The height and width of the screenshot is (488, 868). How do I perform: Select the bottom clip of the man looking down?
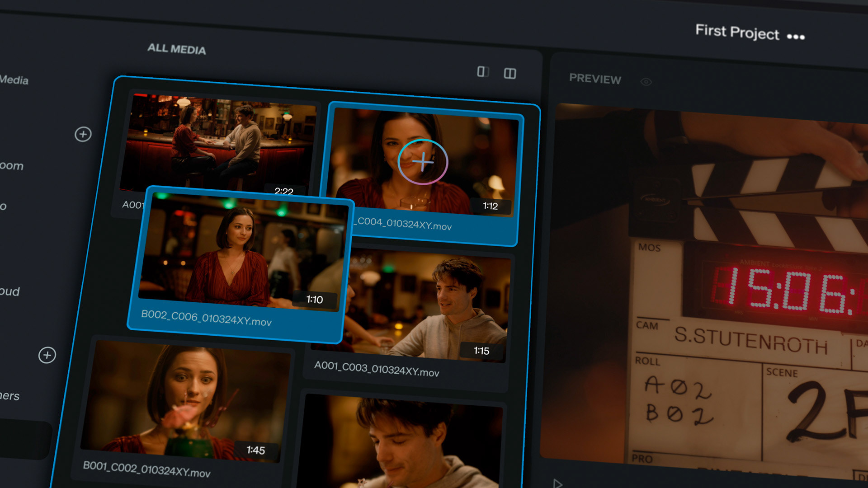(x=402, y=441)
